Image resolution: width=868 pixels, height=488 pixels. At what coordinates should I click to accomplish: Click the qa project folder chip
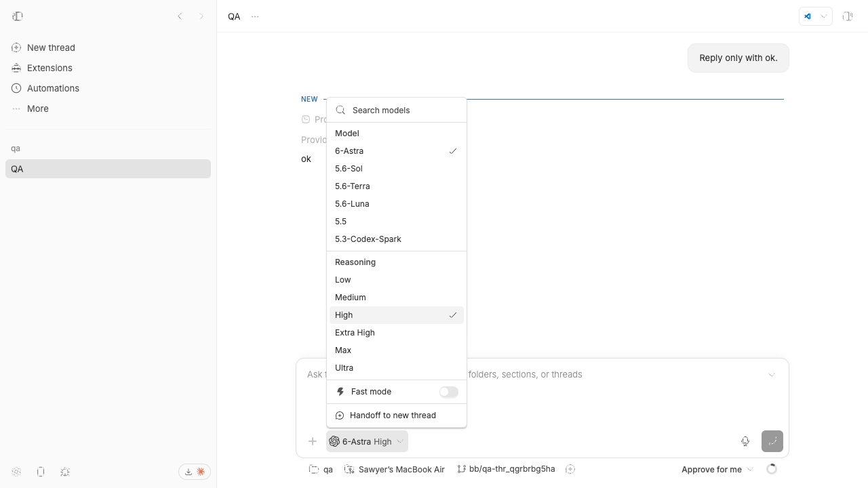(321, 469)
